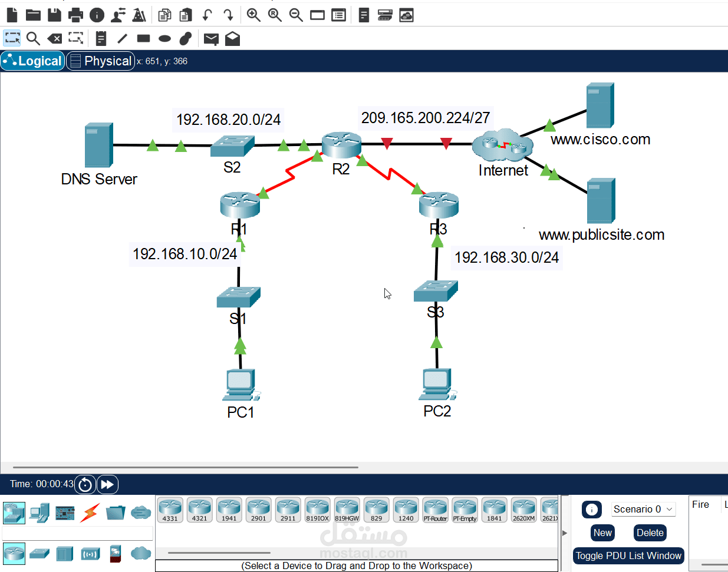Open a file with the folder icon
728x572 pixels.
[33, 15]
